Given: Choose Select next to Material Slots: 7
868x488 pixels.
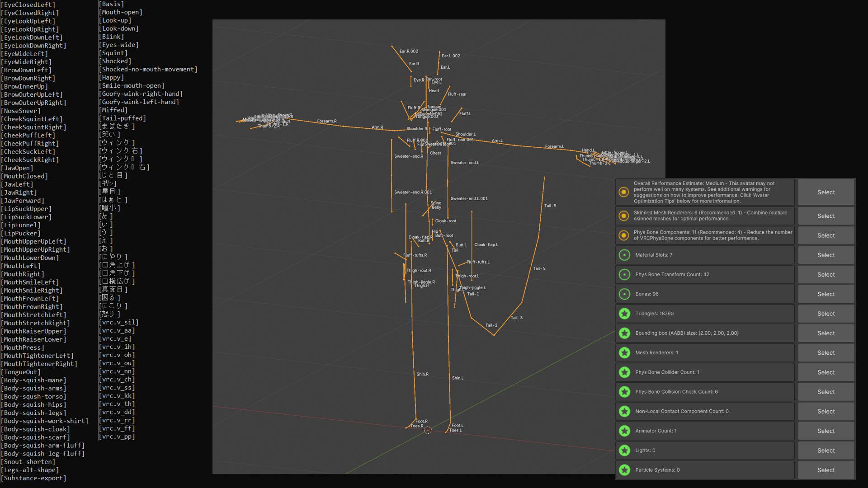Looking at the screenshot, I should [826, 255].
